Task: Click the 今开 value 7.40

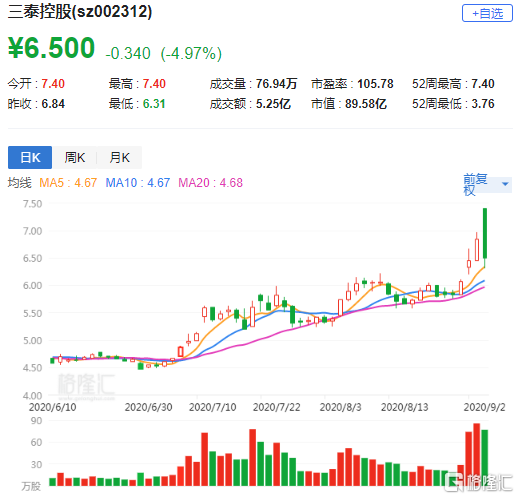Action: tap(53, 84)
